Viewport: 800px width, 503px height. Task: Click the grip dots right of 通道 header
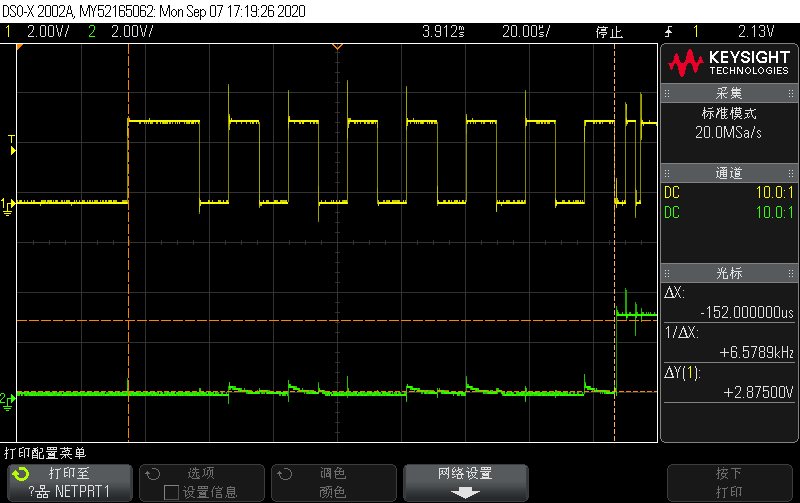[x=791, y=173]
